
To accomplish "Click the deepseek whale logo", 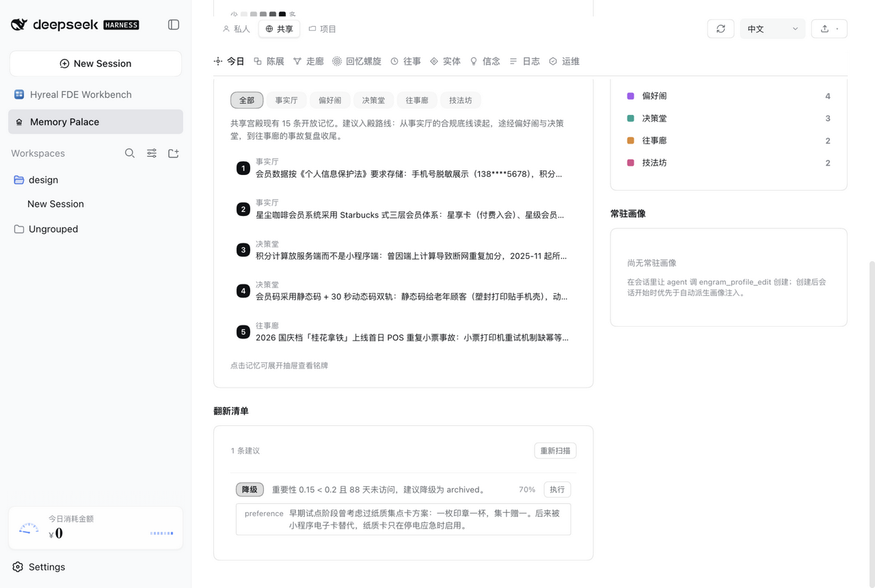I will [x=19, y=25].
